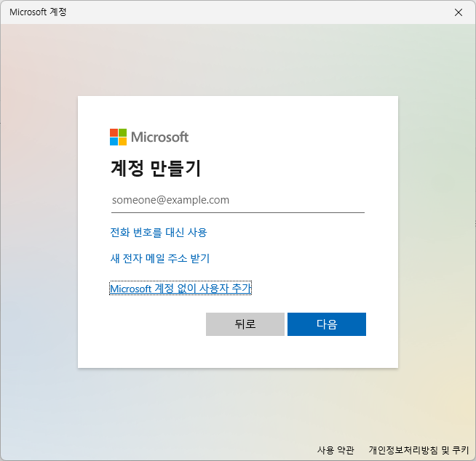This screenshot has width=476, height=461.
Task: Go back with the 뒤로 button
Action: click(x=245, y=324)
